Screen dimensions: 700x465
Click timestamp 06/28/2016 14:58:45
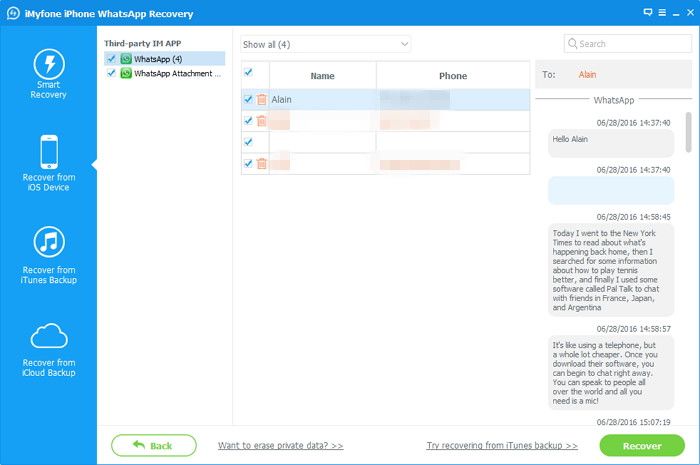(x=633, y=217)
